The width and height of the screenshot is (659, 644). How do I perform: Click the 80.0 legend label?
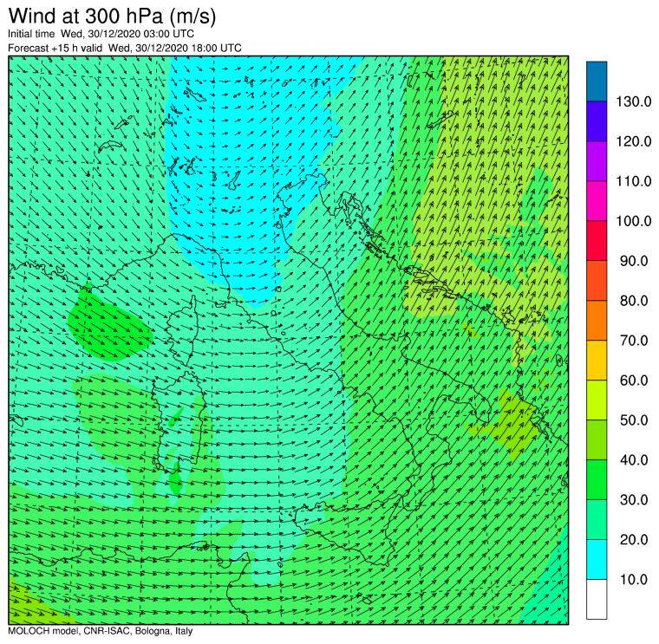634,301
